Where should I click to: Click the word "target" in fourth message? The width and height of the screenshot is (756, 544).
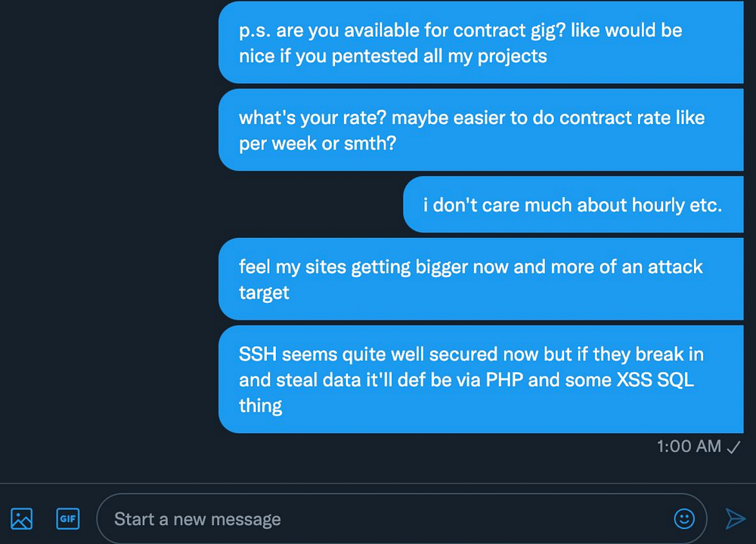point(264,293)
